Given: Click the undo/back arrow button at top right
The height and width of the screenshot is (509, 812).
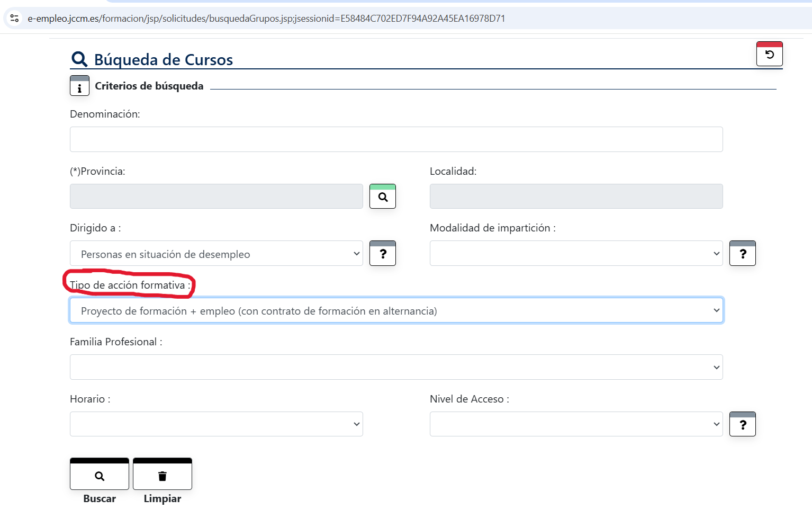Looking at the screenshot, I should pyautogui.click(x=770, y=54).
